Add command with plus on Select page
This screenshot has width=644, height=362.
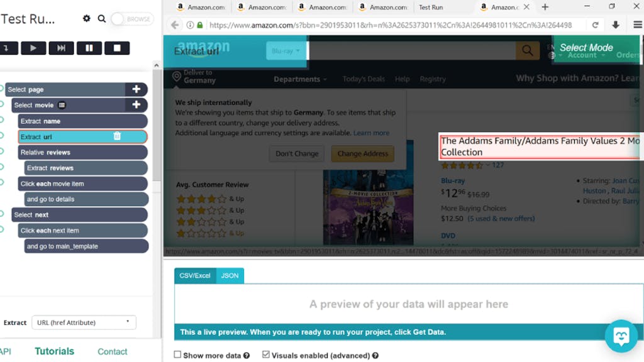coord(136,89)
